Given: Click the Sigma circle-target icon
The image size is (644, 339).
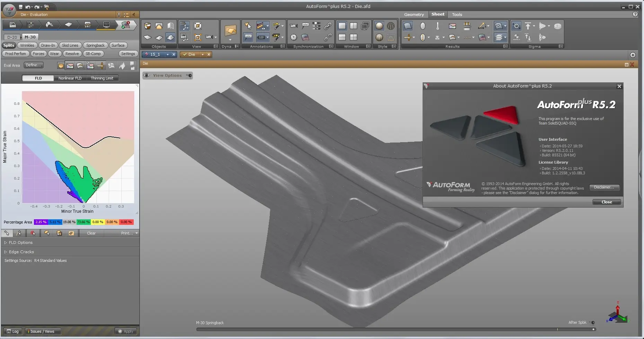Looking at the screenshot, I should tap(516, 26).
